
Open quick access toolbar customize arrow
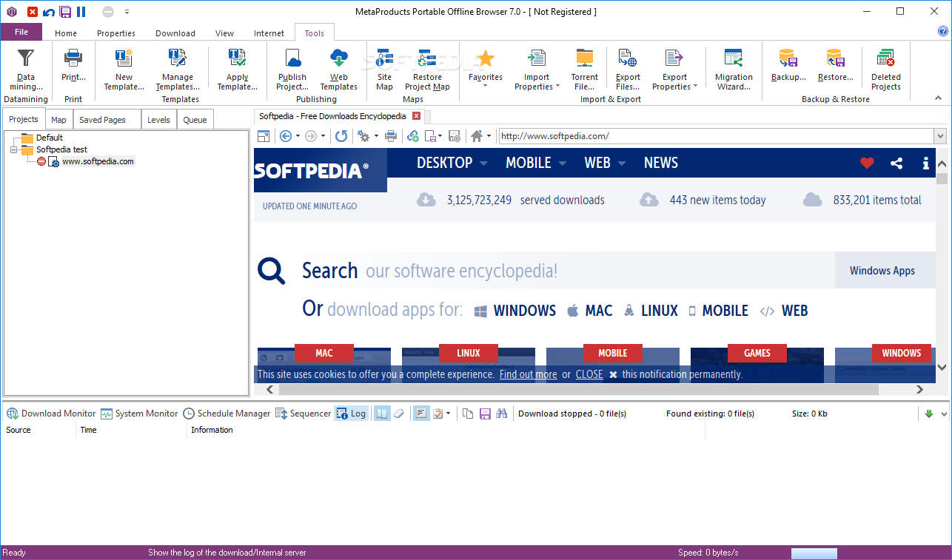pyautogui.click(x=127, y=12)
